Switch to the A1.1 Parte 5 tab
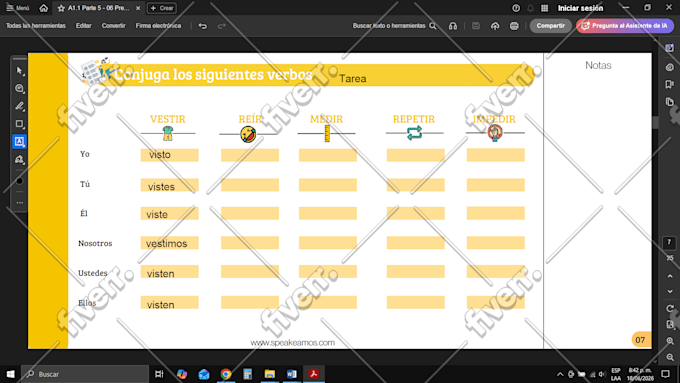 tap(98, 8)
